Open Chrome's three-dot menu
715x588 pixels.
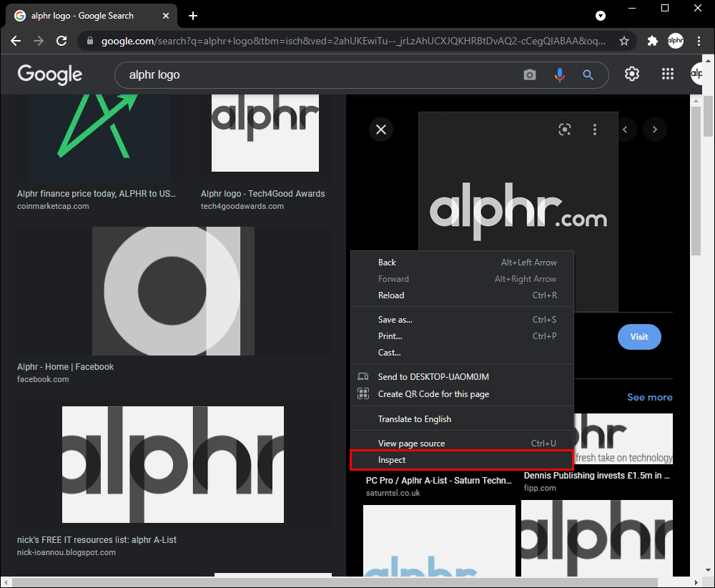pyautogui.click(x=699, y=41)
